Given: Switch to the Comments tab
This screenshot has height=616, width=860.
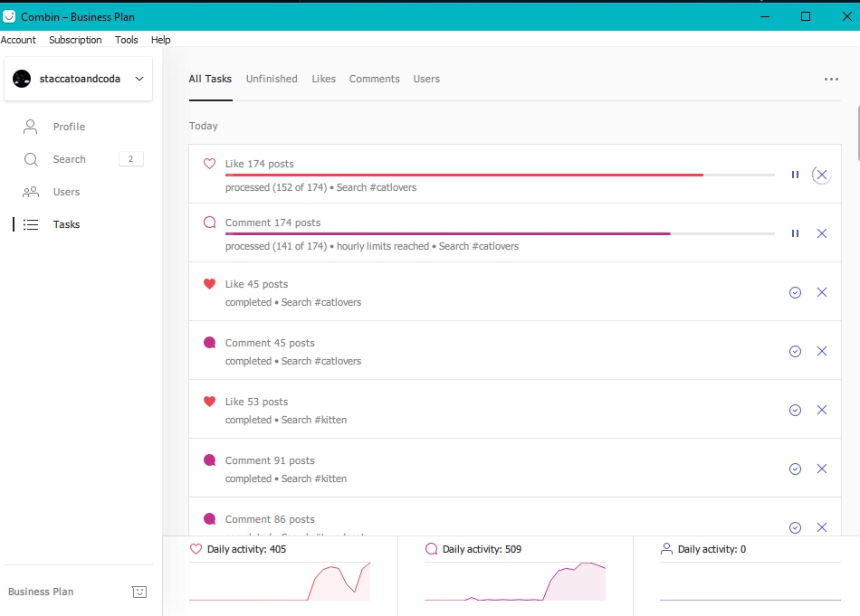Looking at the screenshot, I should pos(375,79).
